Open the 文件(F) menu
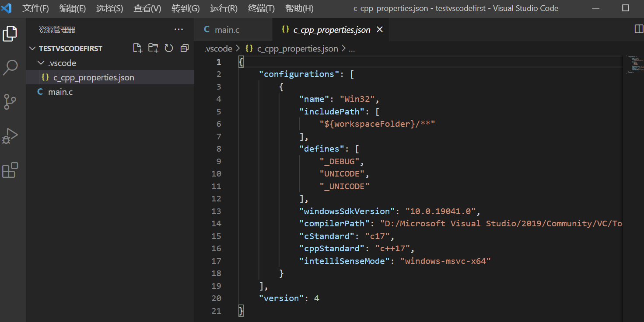This screenshot has height=322, width=644. coord(36,8)
